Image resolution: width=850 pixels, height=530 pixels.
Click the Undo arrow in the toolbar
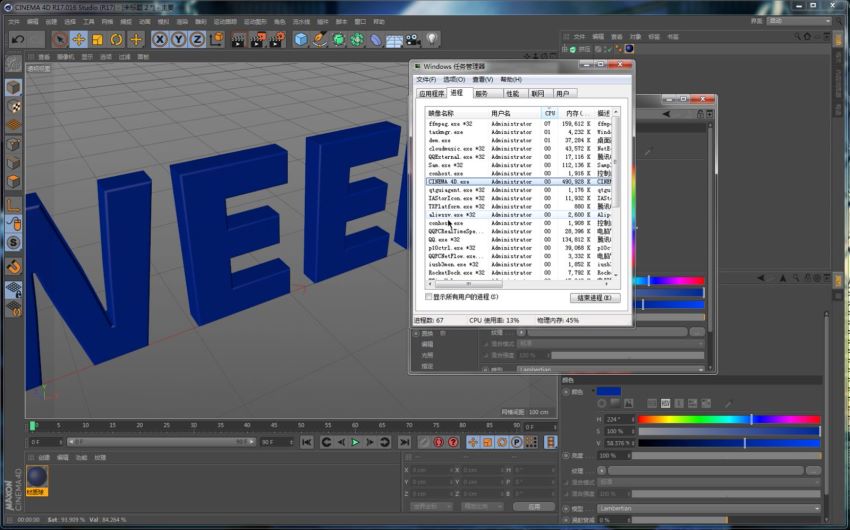(x=17, y=39)
